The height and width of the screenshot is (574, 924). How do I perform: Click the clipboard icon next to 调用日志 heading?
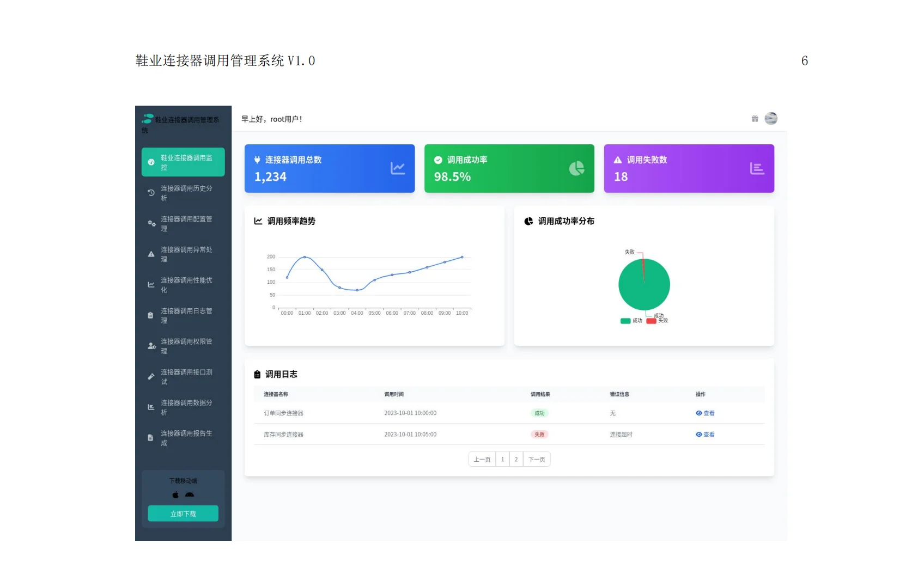coord(257,374)
